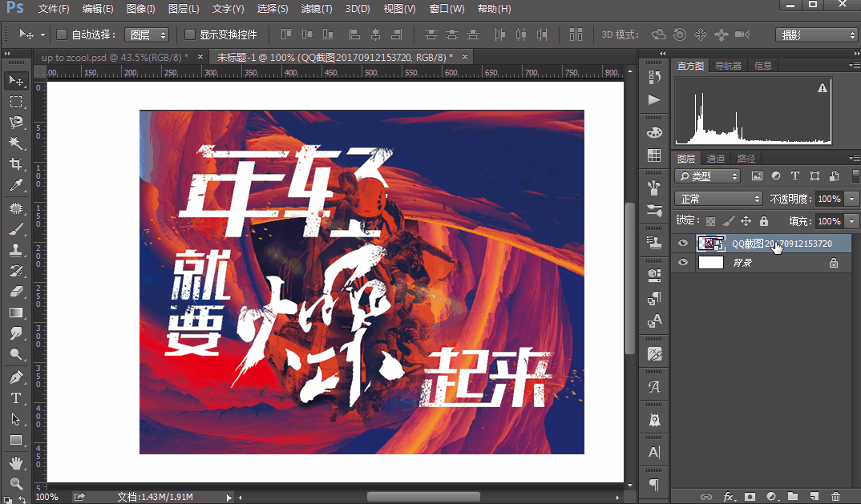Open the 滤镜(T) menu
Screen dimensions: 861x504
click(x=317, y=9)
